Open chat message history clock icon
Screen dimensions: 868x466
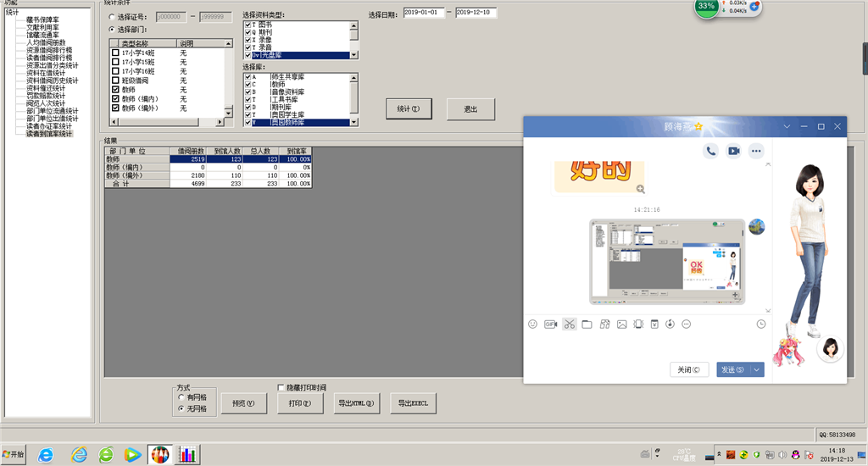click(761, 325)
